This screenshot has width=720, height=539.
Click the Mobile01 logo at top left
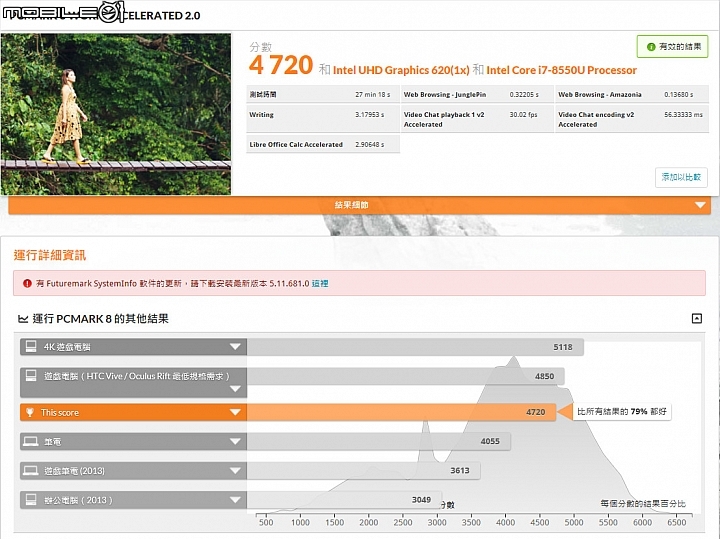(x=63, y=12)
